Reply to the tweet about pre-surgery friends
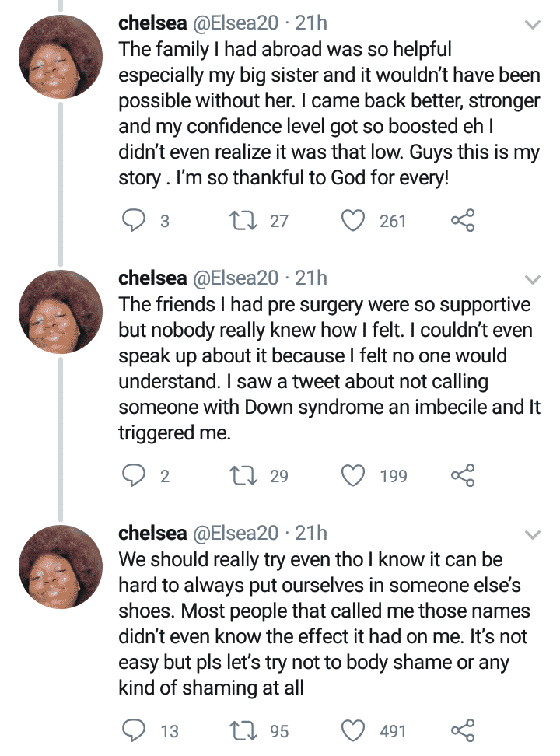This screenshot has width=560, height=756. [x=131, y=476]
